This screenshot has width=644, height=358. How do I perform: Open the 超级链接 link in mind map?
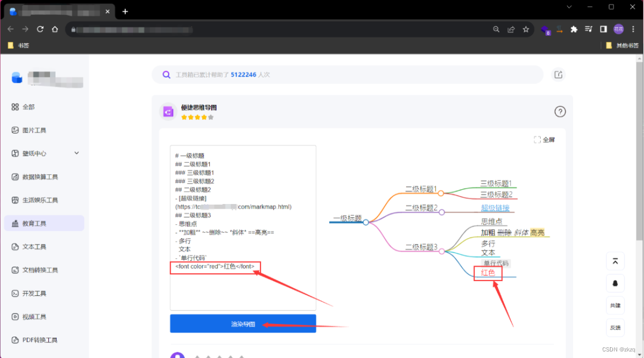495,208
